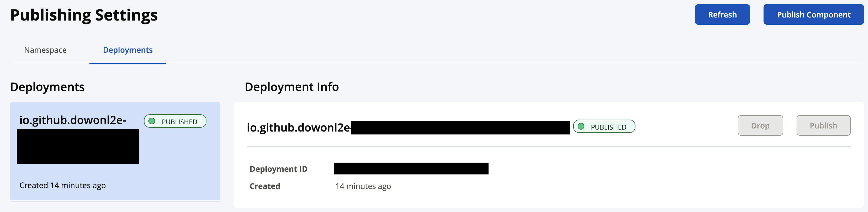Click the Deployment ID label
Viewport: 868px width, 212px height.
pyautogui.click(x=278, y=169)
